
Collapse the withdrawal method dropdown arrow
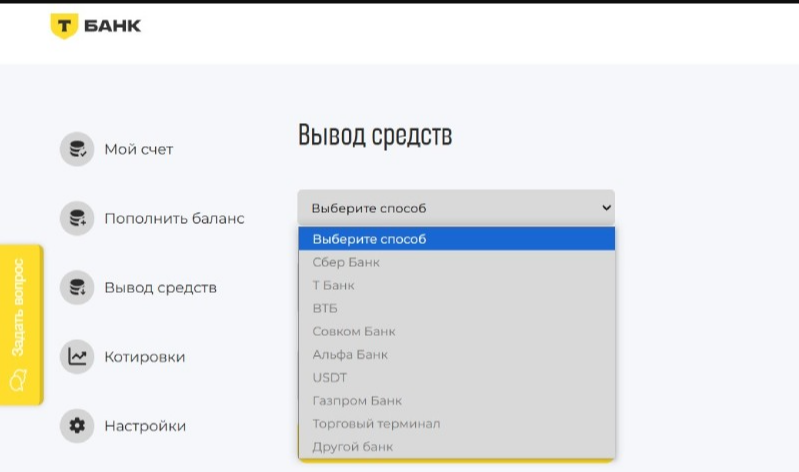click(x=605, y=208)
